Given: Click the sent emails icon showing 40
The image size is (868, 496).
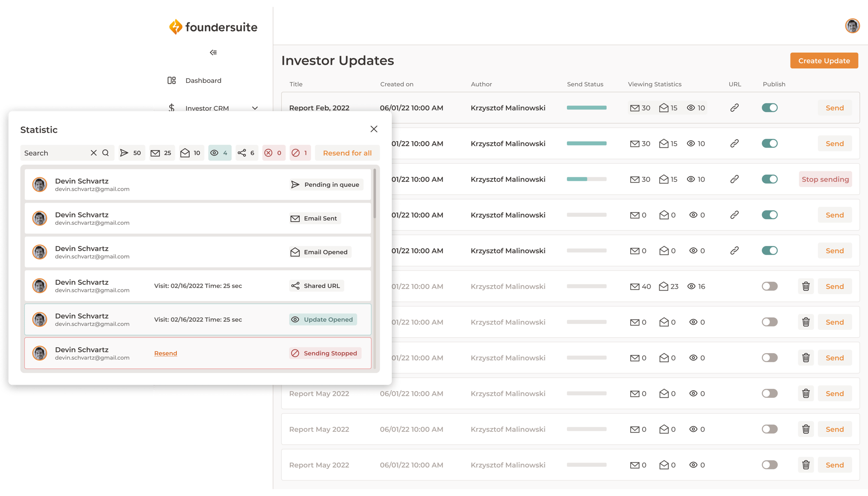Looking at the screenshot, I should pyautogui.click(x=635, y=287).
